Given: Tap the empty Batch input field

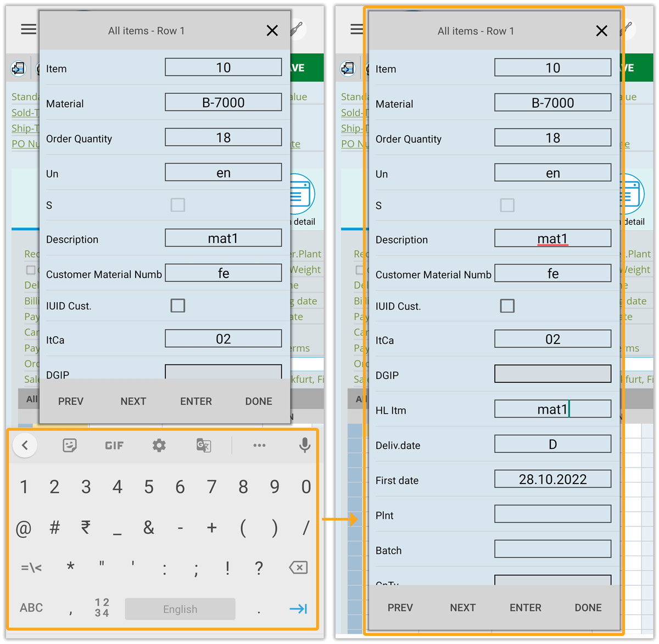Looking at the screenshot, I should point(552,549).
